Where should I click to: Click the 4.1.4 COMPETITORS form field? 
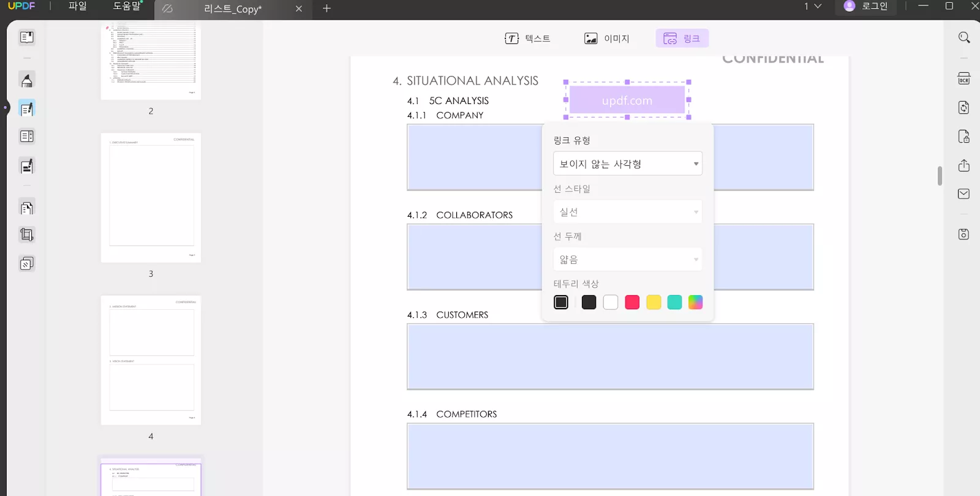(610, 456)
